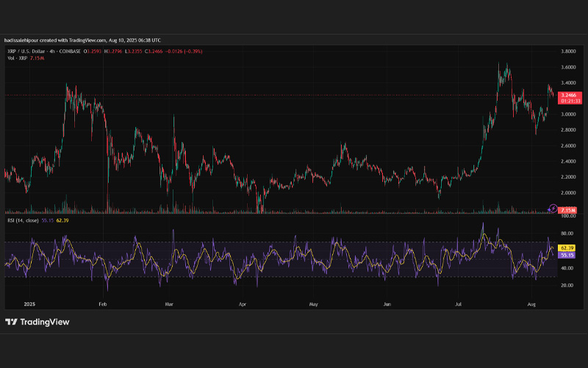The height and width of the screenshot is (368, 588).
Task: Click the 2.6000 price axis label
Action: pos(568,146)
